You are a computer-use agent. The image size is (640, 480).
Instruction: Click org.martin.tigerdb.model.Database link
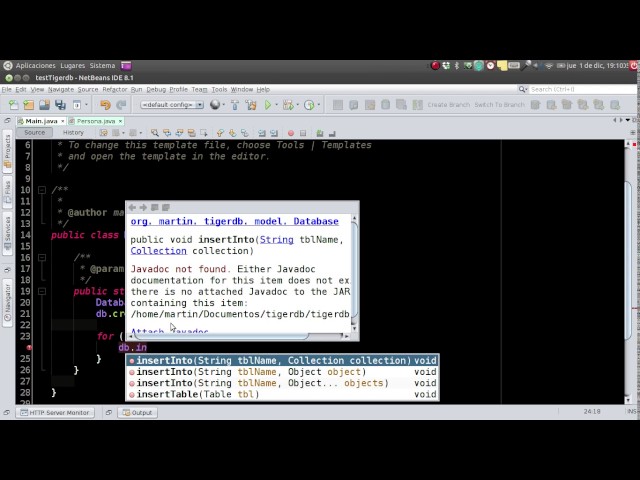(x=234, y=221)
